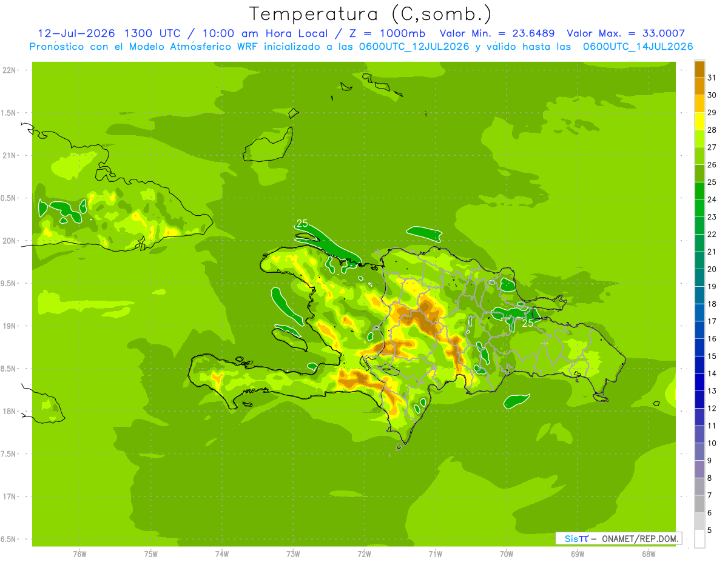Screen dimensions: 728x562
Task: Click the longitude label "73W"
Action: coord(293,554)
